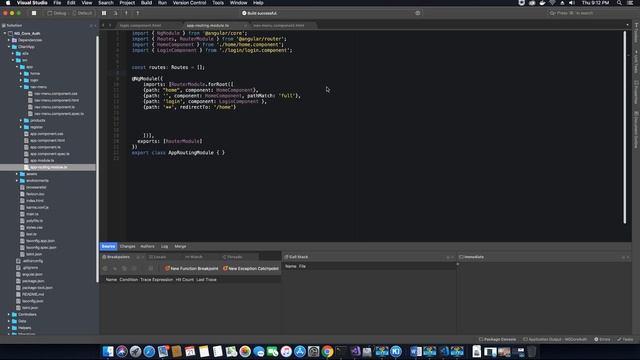
Task: Click the step over debug icon
Action: click(x=116, y=13)
